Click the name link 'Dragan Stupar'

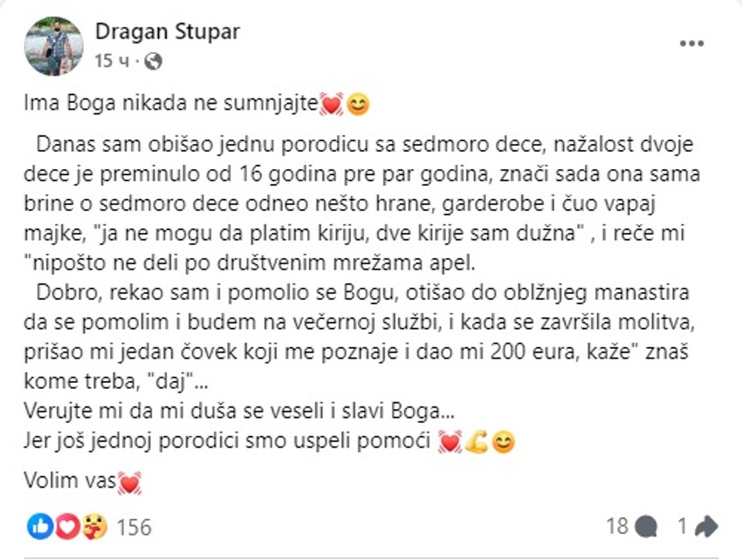click(x=166, y=31)
